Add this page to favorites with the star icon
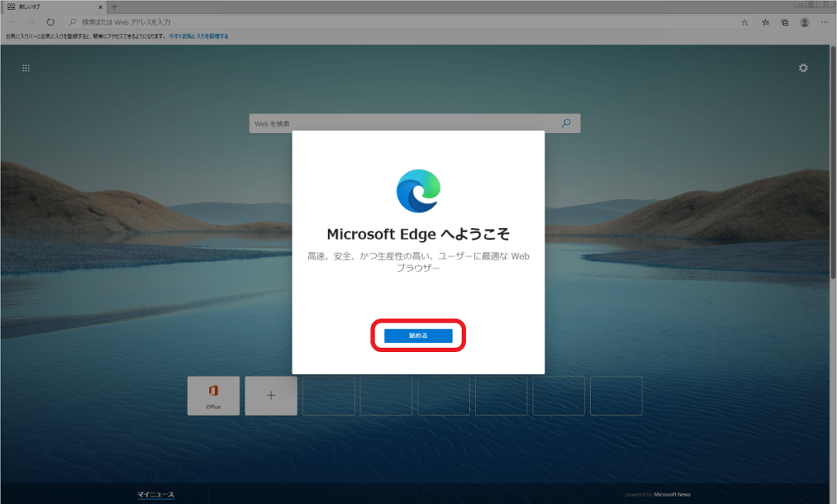This screenshot has height=504, width=837. coord(745,22)
